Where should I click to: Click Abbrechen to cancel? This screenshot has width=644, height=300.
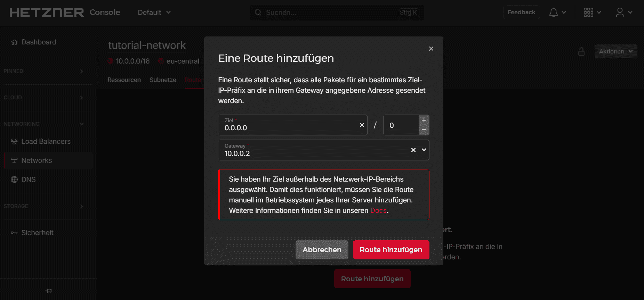pos(322,250)
